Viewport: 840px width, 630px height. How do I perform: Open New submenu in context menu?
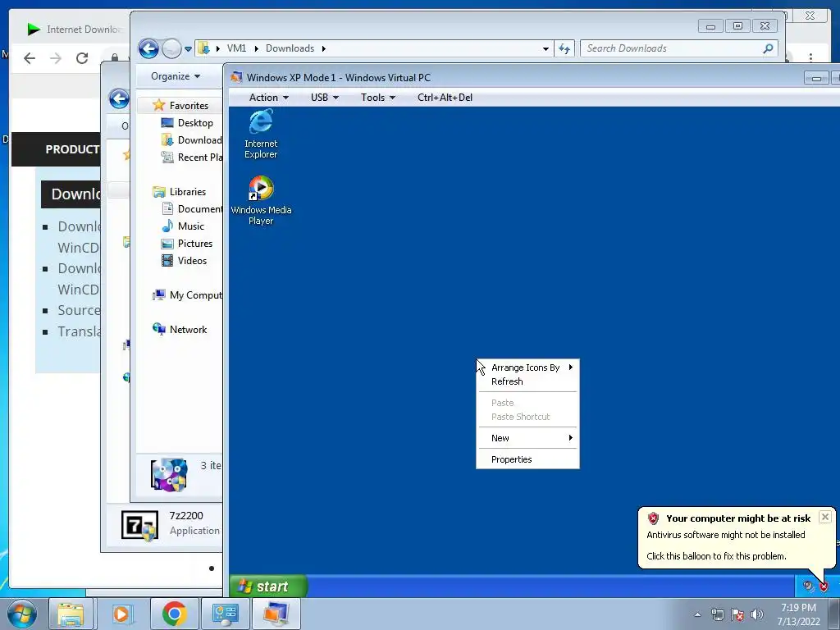[527, 438]
